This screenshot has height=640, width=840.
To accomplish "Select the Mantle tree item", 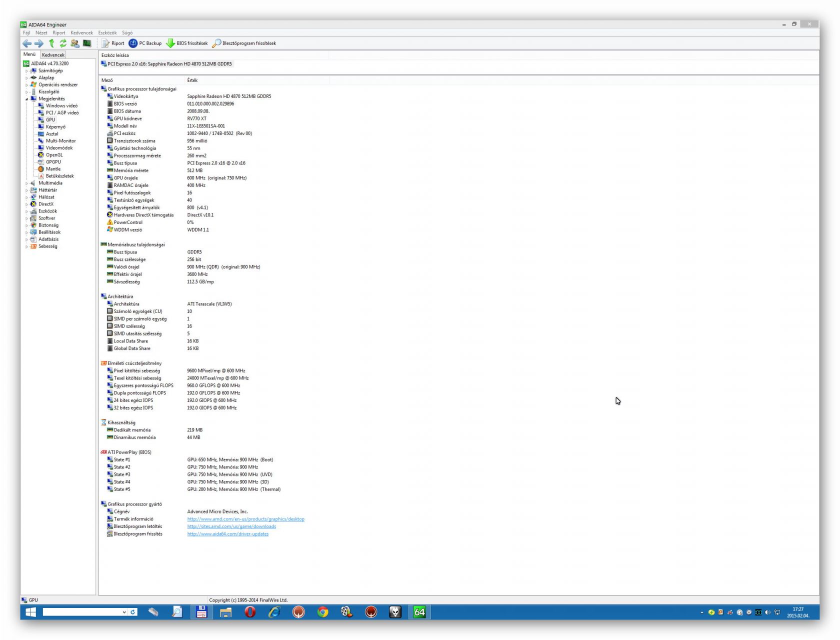I will click(x=49, y=169).
